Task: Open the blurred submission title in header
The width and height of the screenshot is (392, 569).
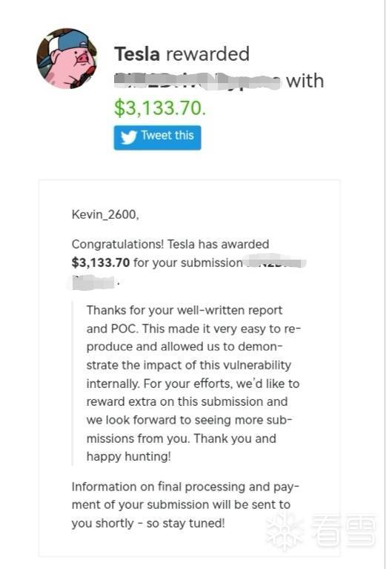Action: (x=198, y=82)
